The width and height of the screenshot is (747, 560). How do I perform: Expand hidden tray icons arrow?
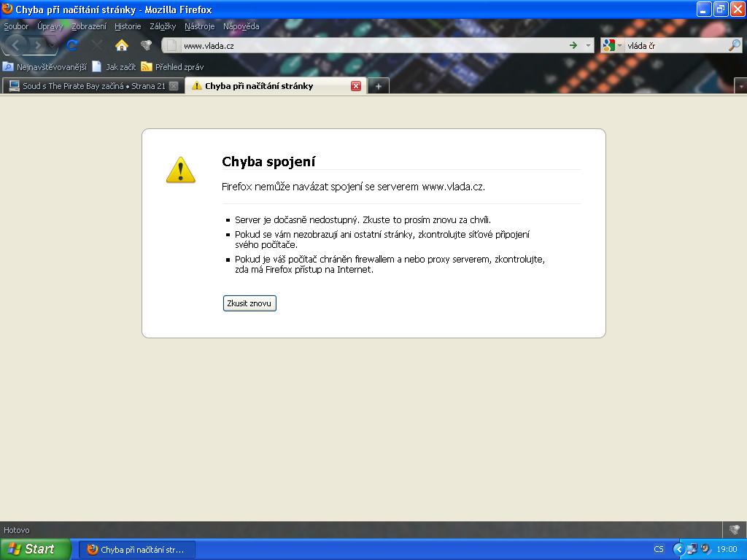pyautogui.click(x=678, y=549)
